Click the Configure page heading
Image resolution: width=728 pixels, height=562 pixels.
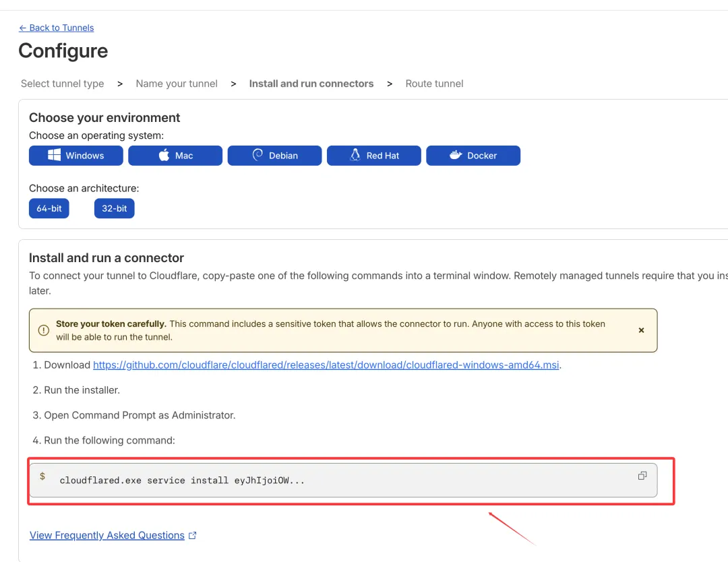coord(63,51)
